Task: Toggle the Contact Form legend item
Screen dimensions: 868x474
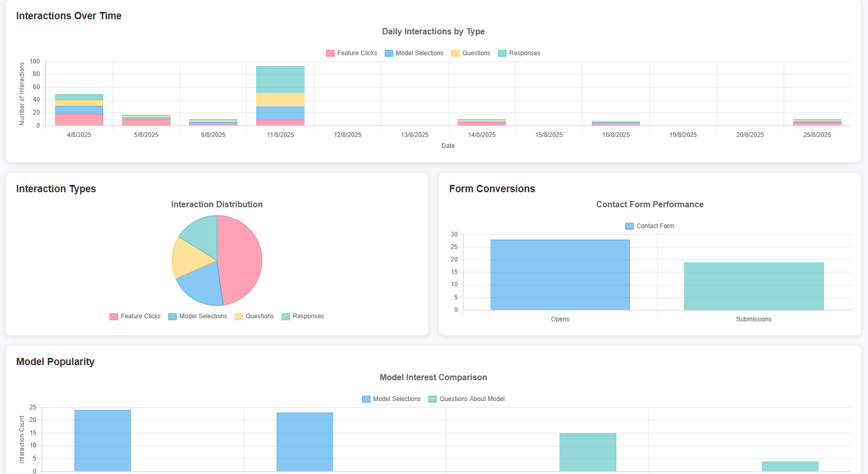Action: pos(650,226)
